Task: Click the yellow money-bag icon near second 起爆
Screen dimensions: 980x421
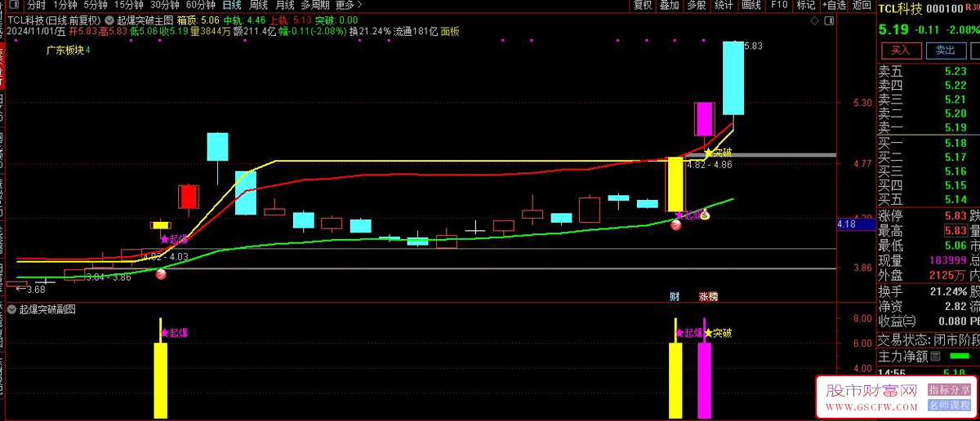Action: (704, 215)
